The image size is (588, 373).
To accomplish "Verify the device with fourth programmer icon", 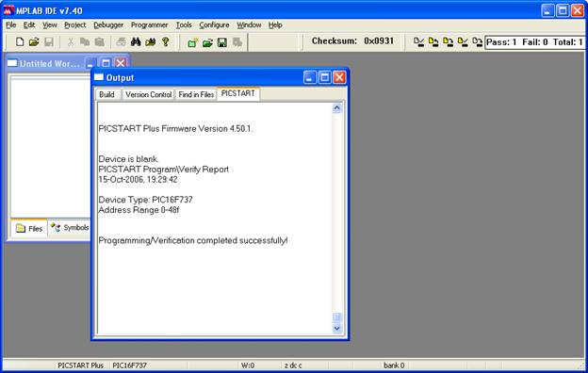I will click(x=463, y=42).
